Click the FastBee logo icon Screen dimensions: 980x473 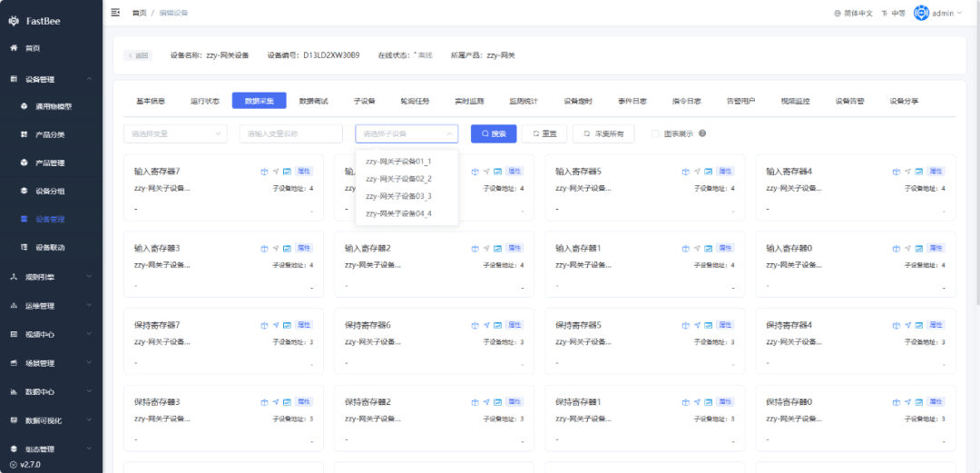click(x=14, y=21)
